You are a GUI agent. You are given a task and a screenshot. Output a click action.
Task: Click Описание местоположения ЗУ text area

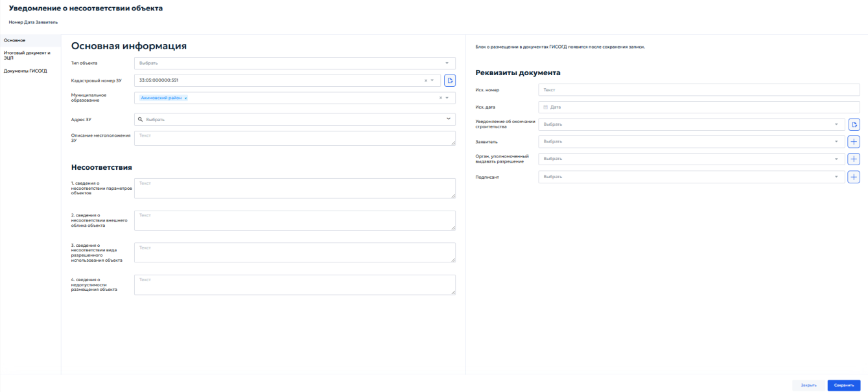tap(295, 138)
